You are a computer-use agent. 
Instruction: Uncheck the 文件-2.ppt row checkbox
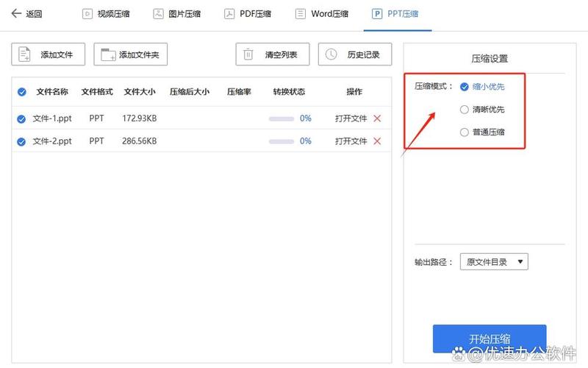pos(21,141)
